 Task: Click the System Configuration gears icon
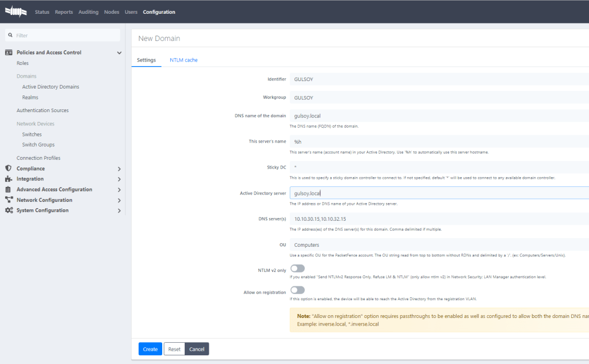[9, 210]
